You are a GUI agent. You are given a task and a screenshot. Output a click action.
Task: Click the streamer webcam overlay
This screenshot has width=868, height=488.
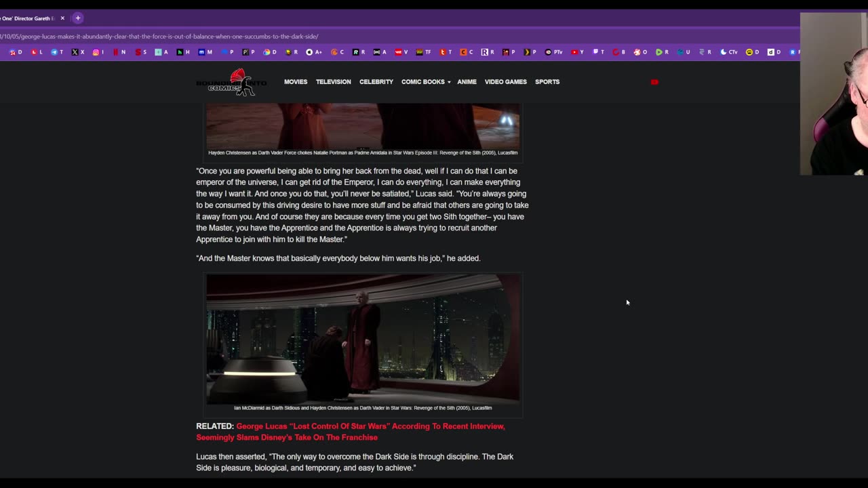click(x=834, y=94)
